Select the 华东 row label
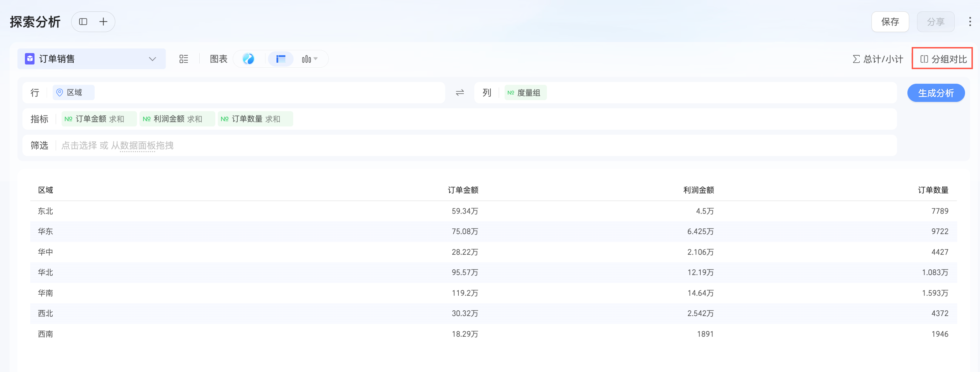 [45, 232]
